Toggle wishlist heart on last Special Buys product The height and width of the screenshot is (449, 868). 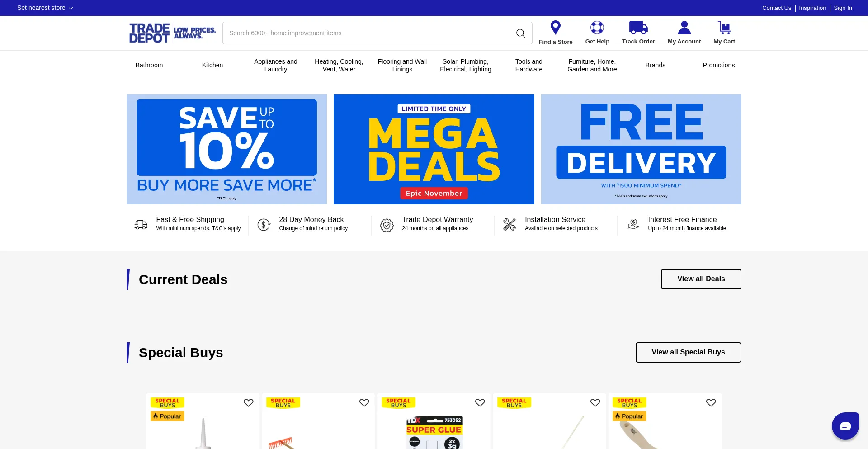click(x=711, y=402)
